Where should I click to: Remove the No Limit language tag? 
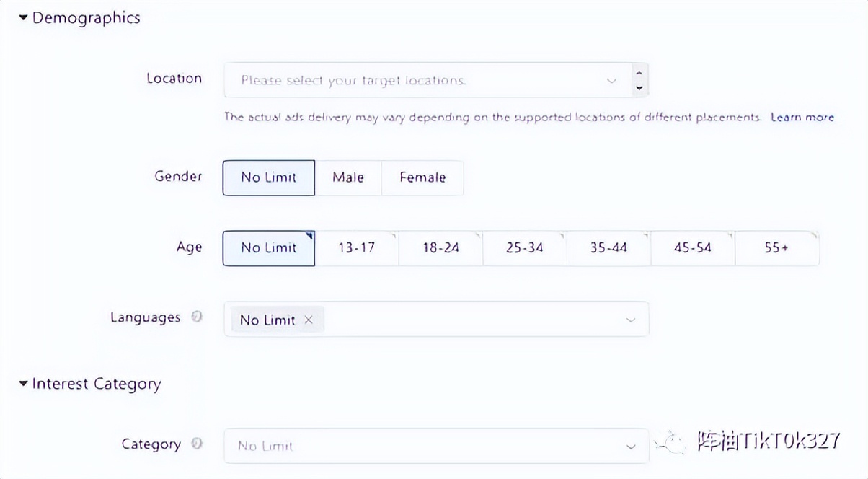[x=309, y=320]
